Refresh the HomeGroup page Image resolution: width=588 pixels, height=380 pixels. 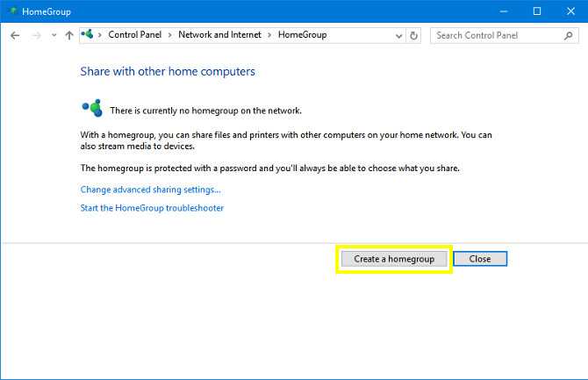coord(413,36)
